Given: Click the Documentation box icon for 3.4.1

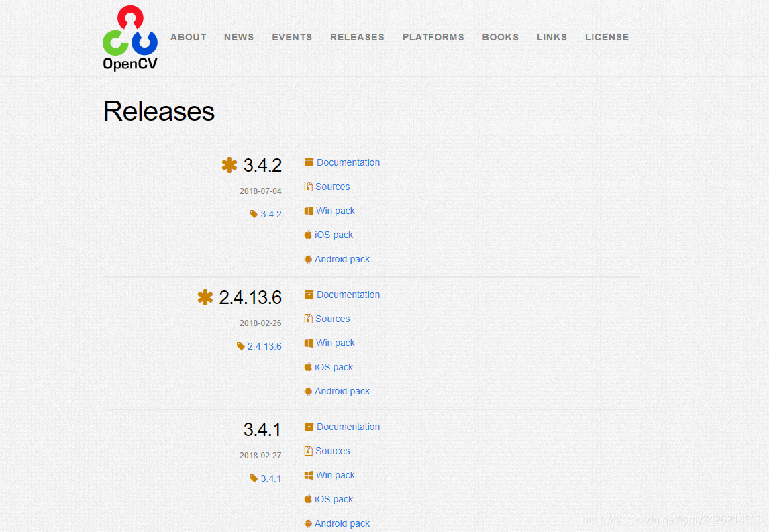Looking at the screenshot, I should pyautogui.click(x=309, y=427).
